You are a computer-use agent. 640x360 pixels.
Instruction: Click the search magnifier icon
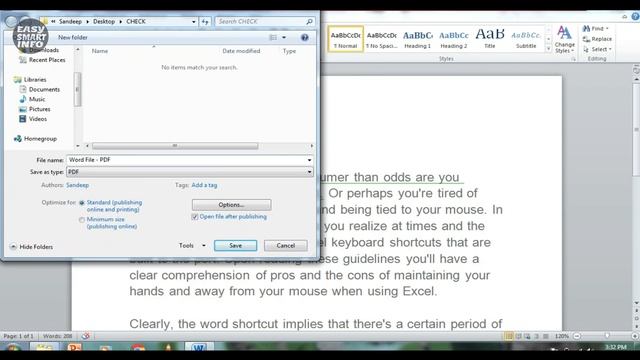309,22
